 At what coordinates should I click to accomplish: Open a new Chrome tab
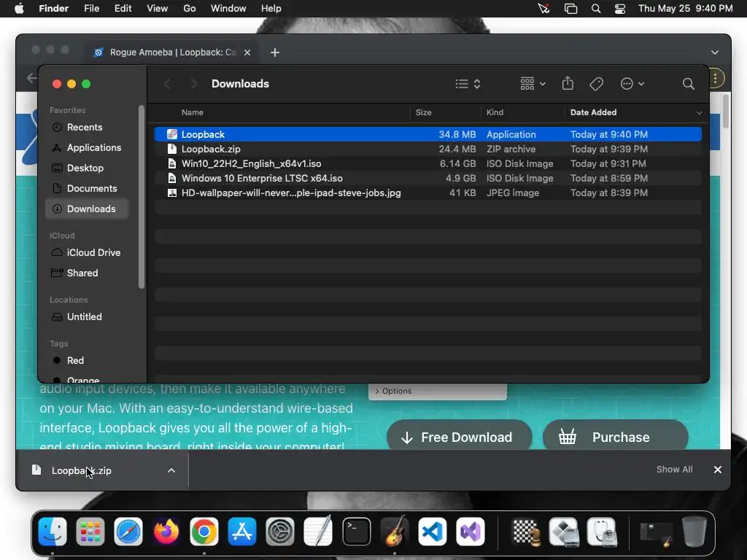click(x=275, y=52)
